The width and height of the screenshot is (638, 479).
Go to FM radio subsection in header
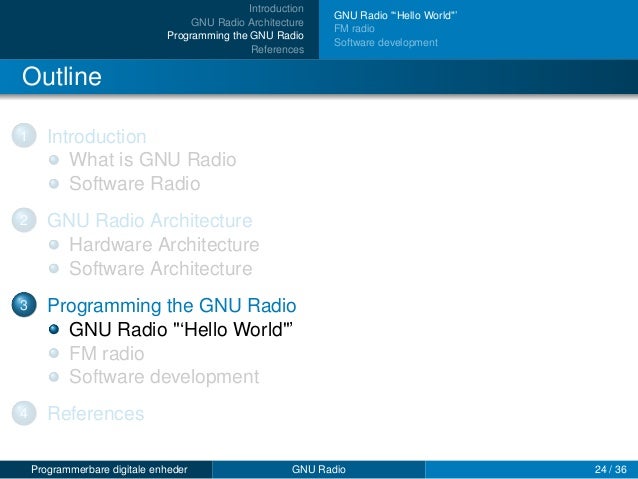(x=354, y=28)
